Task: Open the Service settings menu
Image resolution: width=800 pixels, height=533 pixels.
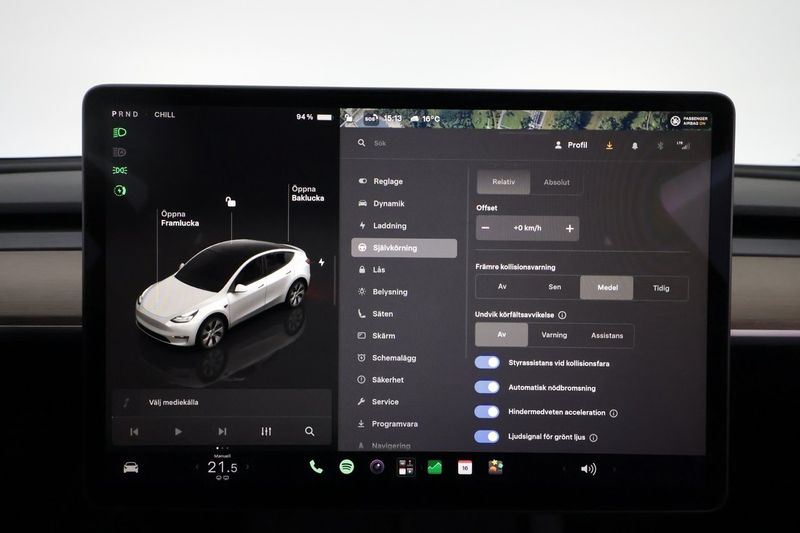Action: (378, 401)
